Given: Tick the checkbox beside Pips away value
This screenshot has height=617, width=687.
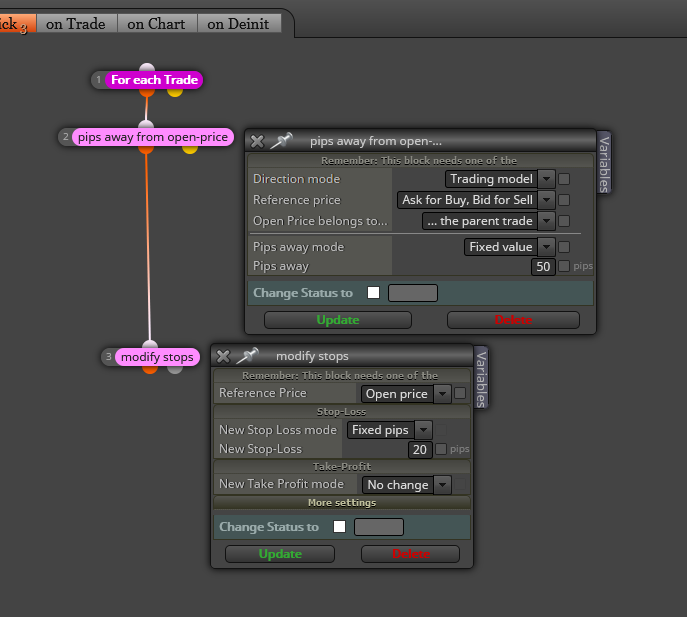Looking at the screenshot, I should tap(564, 266).
